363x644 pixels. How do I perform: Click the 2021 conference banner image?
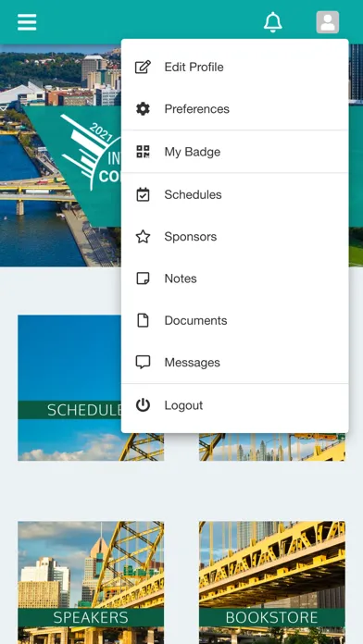pyautogui.click(x=60, y=155)
